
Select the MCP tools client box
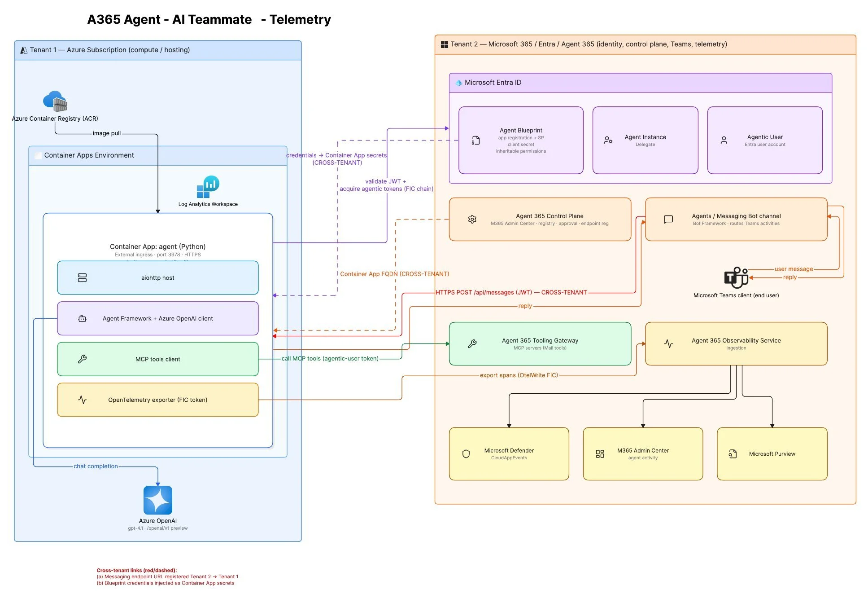158,359
